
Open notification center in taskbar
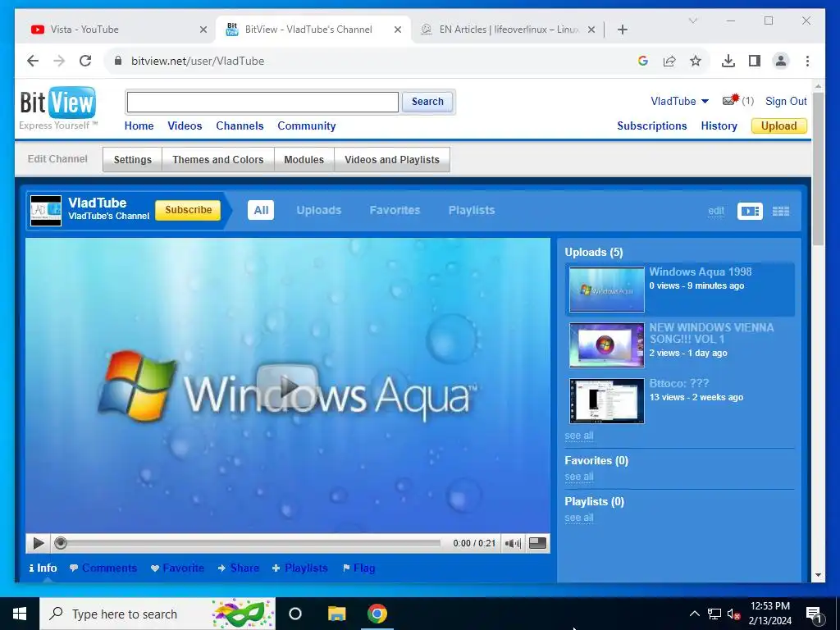(815, 614)
